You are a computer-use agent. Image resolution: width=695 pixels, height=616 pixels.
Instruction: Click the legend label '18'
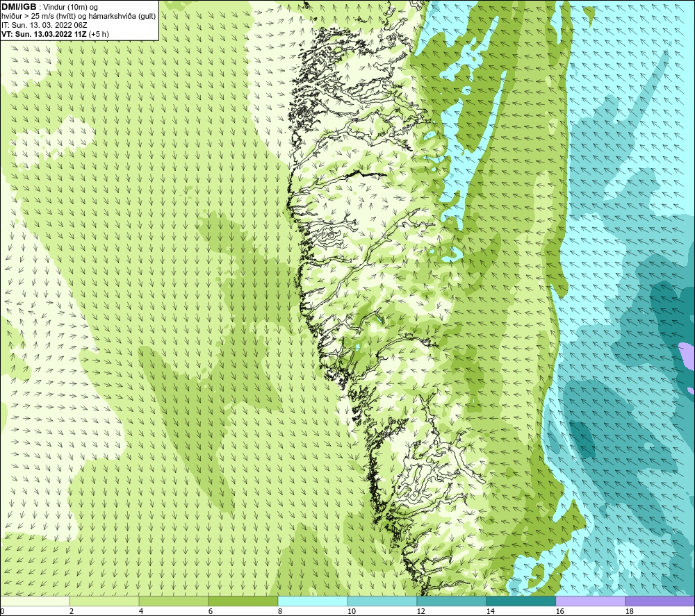click(x=629, y=611)
